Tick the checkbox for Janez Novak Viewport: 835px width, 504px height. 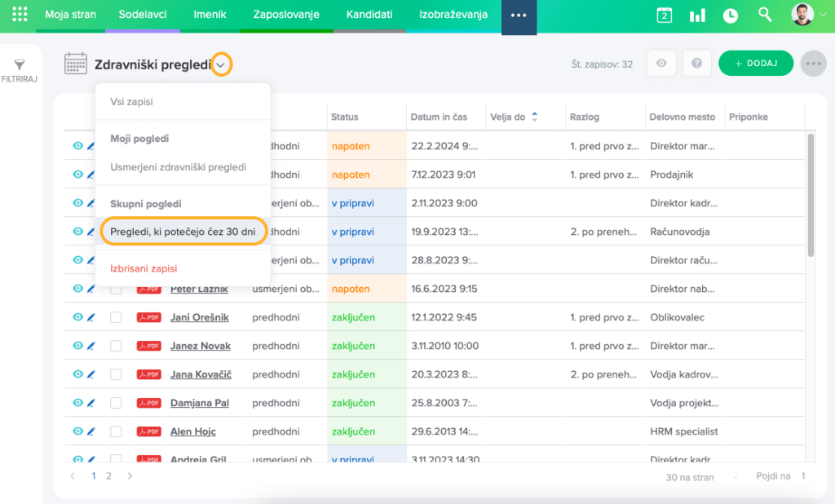[x=116, y=346]
